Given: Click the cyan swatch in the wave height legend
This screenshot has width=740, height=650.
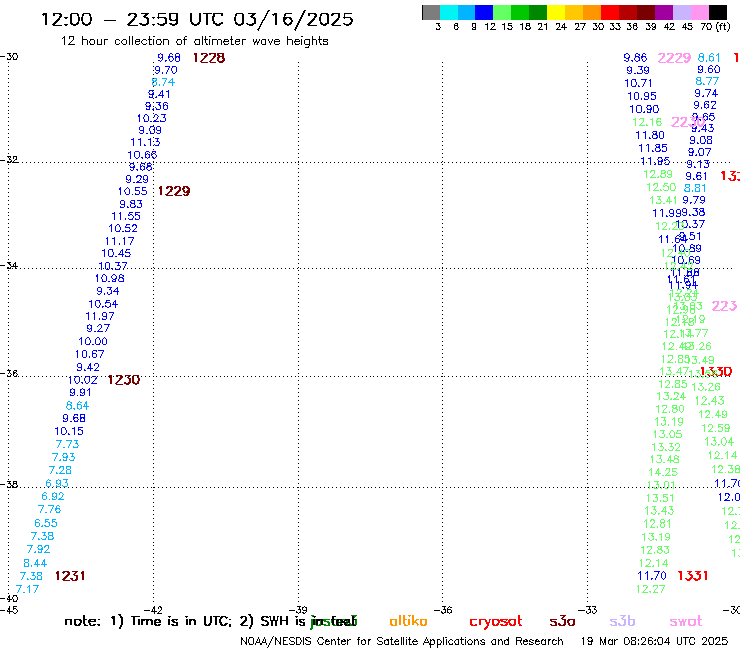Looking at the screenshot, I should click(449, 12).
